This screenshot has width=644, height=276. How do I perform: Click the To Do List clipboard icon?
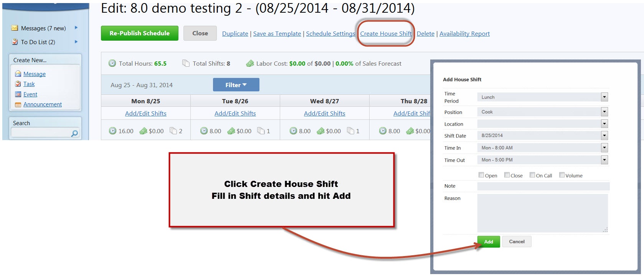15,42
